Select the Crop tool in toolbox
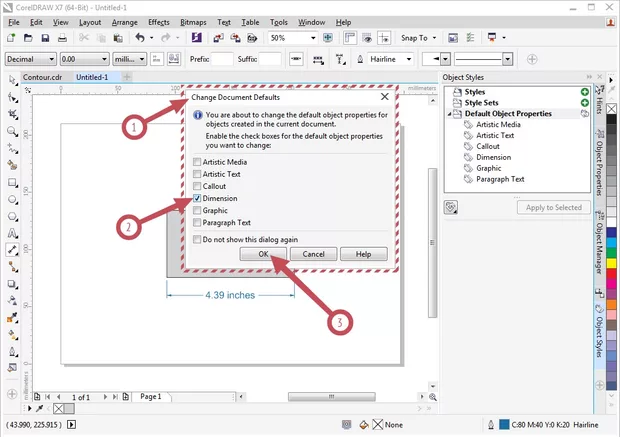This screenshot has width=620, height=437. point(11,114)
